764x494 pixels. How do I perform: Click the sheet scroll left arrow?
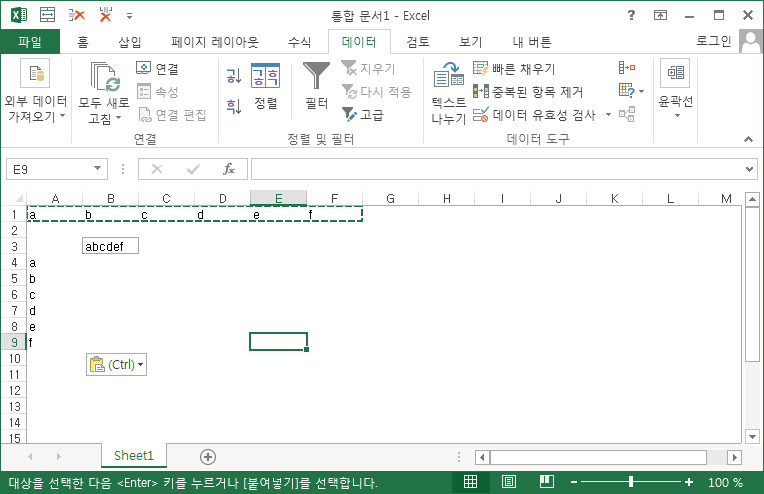pyautogui.click(x=31, y=456)
